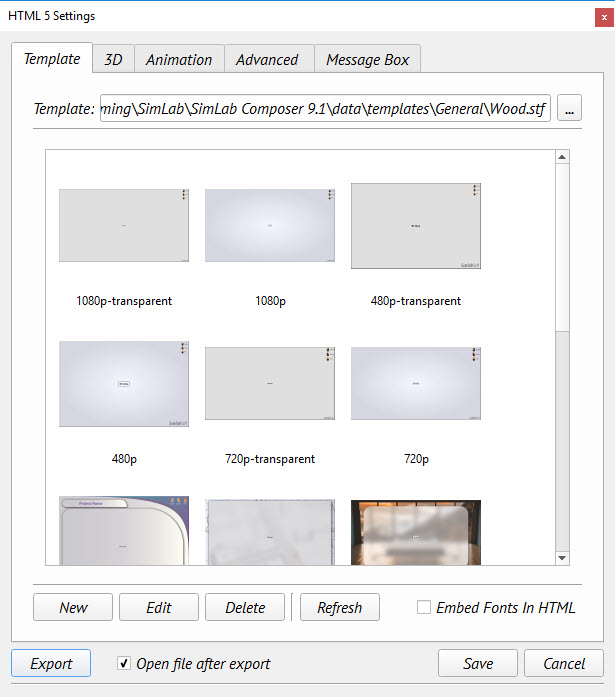Open the Message Box tab

(x=367, y=60)
